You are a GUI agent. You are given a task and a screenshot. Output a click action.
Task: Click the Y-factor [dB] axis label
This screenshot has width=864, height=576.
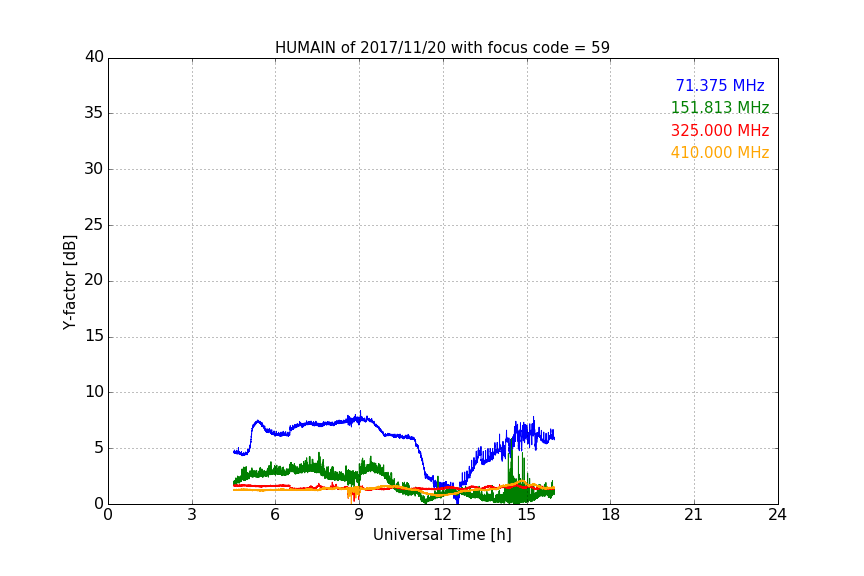tap(69, 282)
